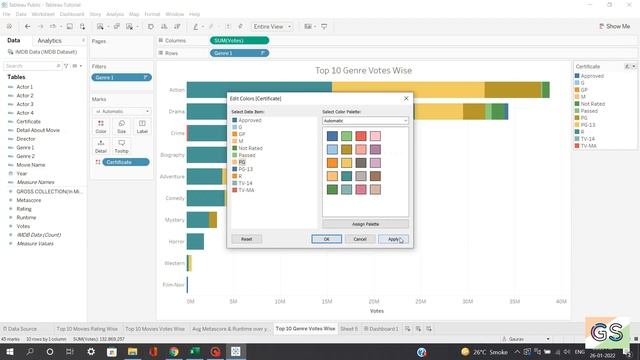This screenshot has height=360, width=640.
Task: Click the Label button on Marks card
Action: tap(142, 127)
